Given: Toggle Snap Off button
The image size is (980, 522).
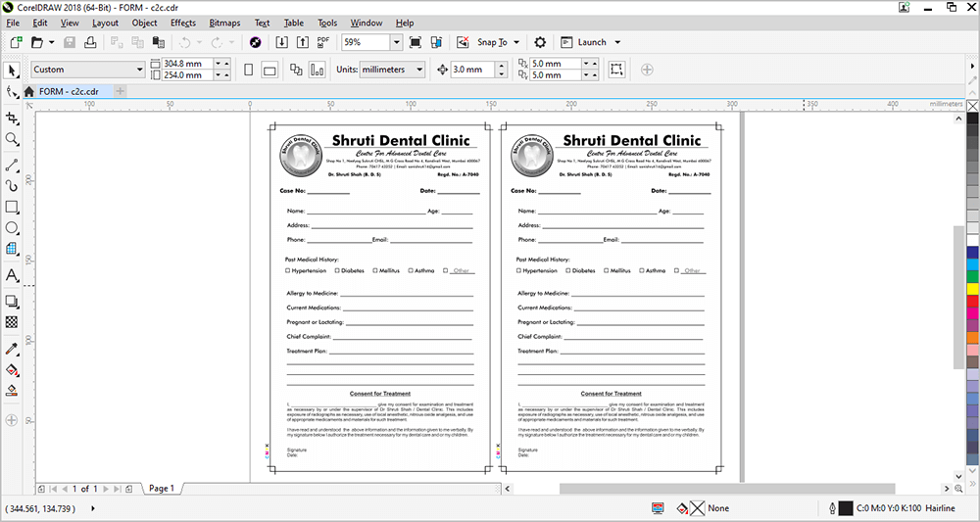Looking at the screenshot, I should coord(464,42).
